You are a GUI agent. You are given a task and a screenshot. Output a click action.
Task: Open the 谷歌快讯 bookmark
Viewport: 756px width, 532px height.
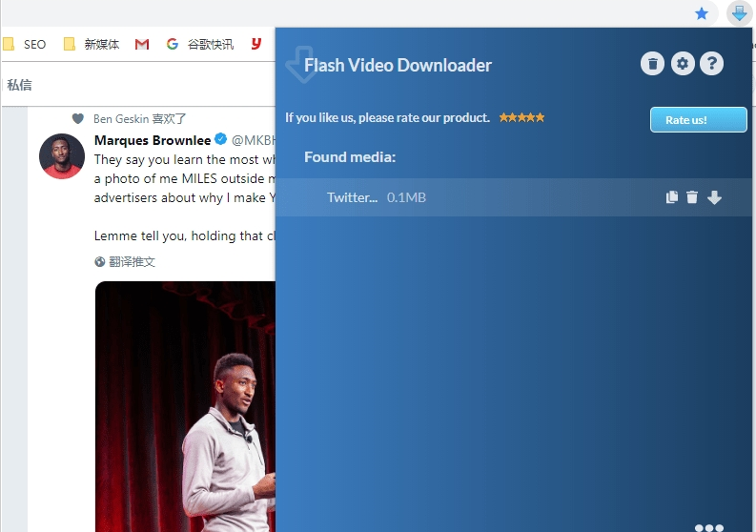pos(200,44)
